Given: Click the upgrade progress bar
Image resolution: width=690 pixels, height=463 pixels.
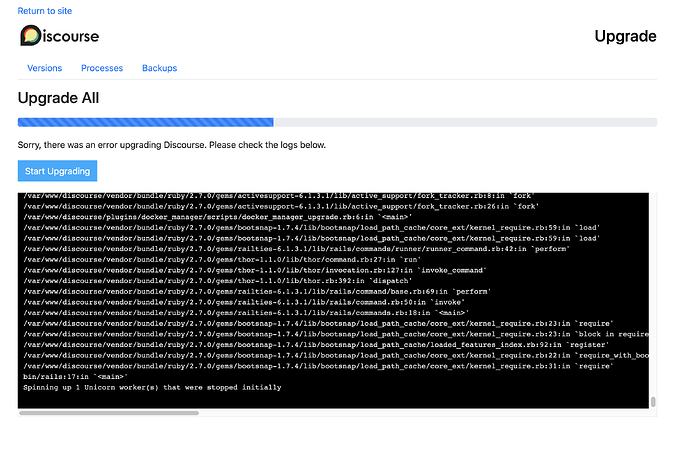Looking at the screenshot, I should coord(337,122).
